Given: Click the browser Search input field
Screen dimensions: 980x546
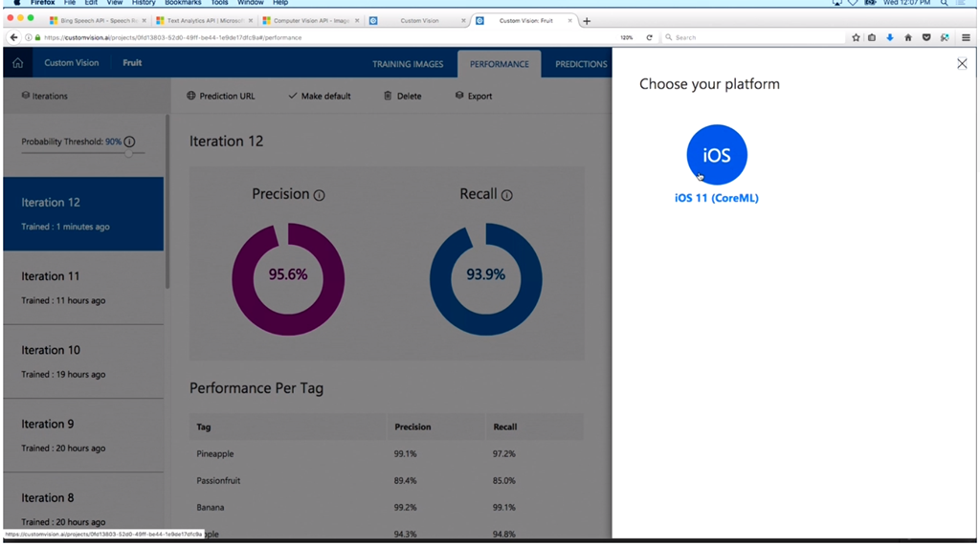Looking at the screenshot, I should pos(756,37).
